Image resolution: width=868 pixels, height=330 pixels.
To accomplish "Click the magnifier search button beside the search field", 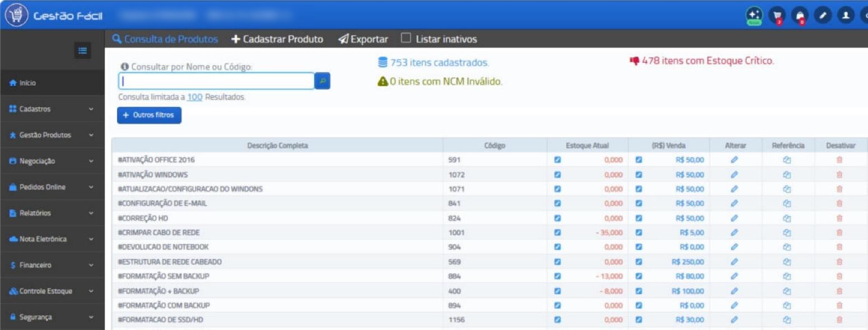I will [x=323, y=81].
